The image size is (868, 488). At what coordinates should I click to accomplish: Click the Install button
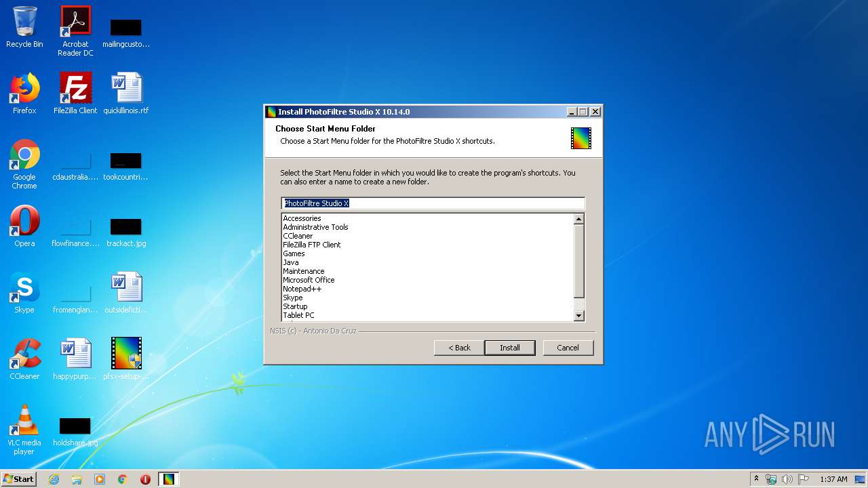coord(510,348)
